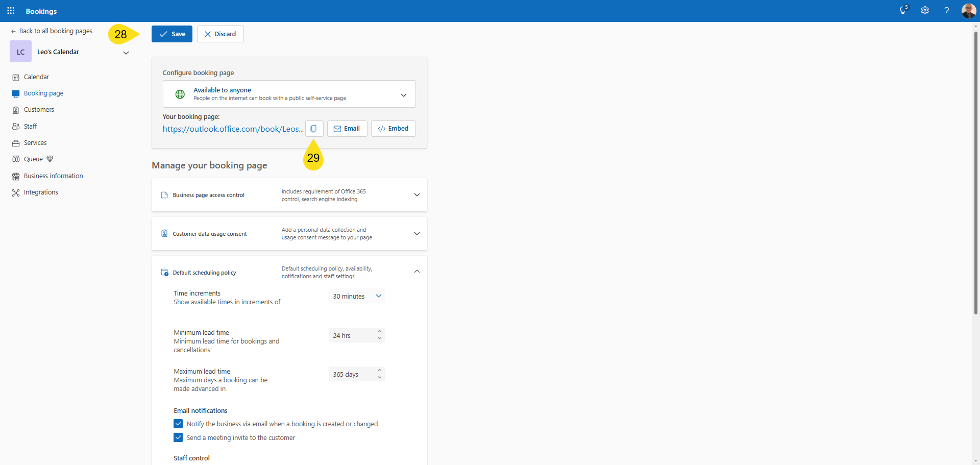This screenshot has width=980, height=465.
Task: Click the Save button
Action: [x=172, y=34]
